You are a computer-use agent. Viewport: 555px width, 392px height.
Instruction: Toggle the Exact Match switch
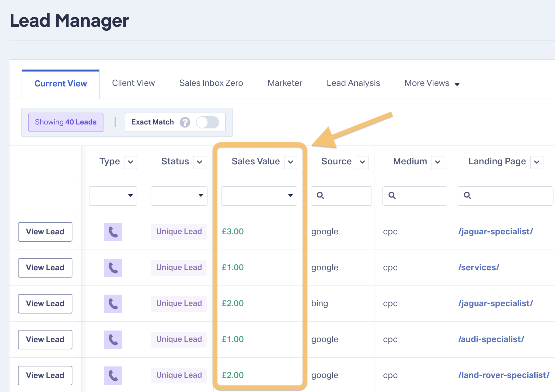coord(207,122)
